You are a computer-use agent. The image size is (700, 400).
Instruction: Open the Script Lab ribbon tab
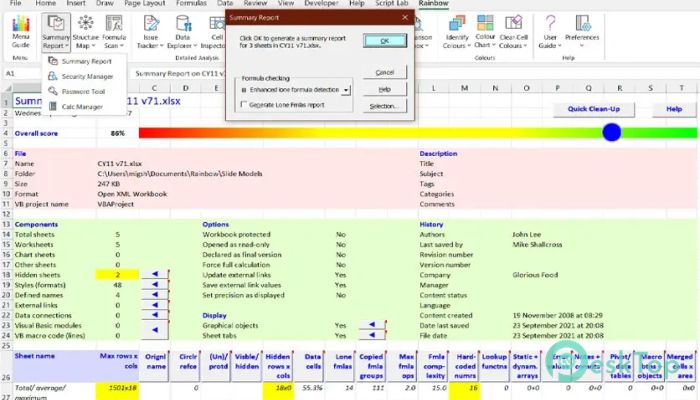click(392, 3)
